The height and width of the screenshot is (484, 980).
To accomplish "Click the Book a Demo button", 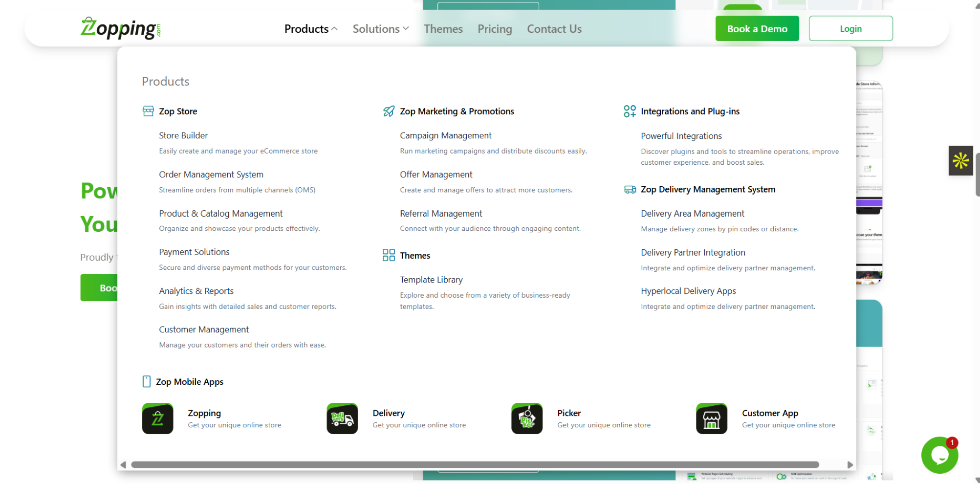I will tap(757, 29).
